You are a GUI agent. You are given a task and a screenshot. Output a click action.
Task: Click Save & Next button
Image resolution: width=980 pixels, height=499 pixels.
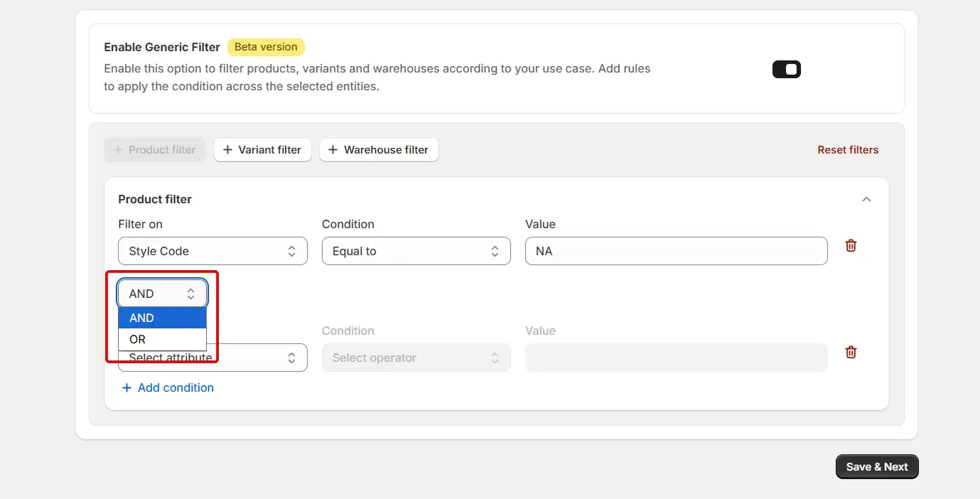click(877, 467)
